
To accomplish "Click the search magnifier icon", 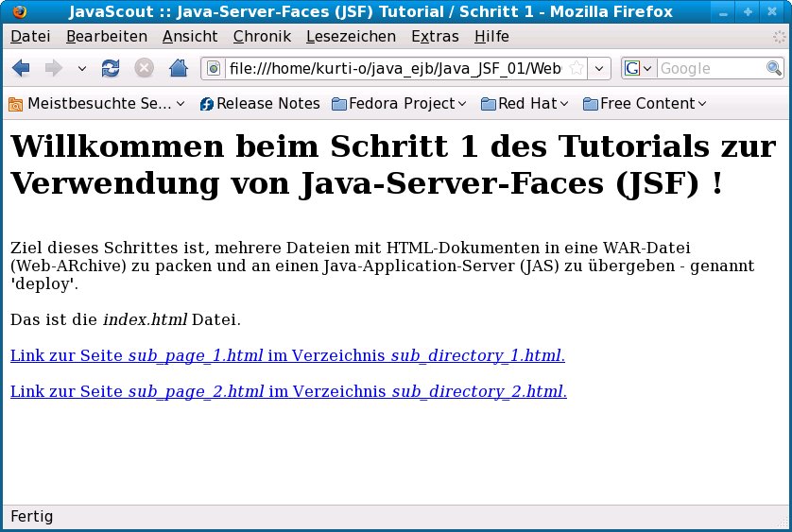I will click(x=773, y=69).
